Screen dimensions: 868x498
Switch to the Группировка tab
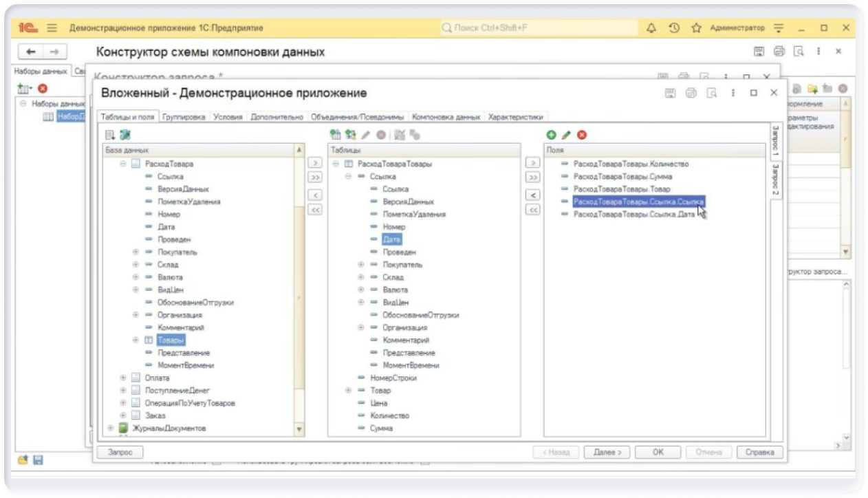tap(184, 117)
